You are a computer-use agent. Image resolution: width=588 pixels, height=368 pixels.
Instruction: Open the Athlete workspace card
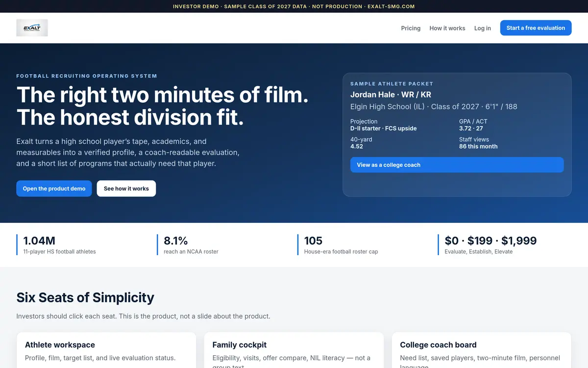point(106,350)
